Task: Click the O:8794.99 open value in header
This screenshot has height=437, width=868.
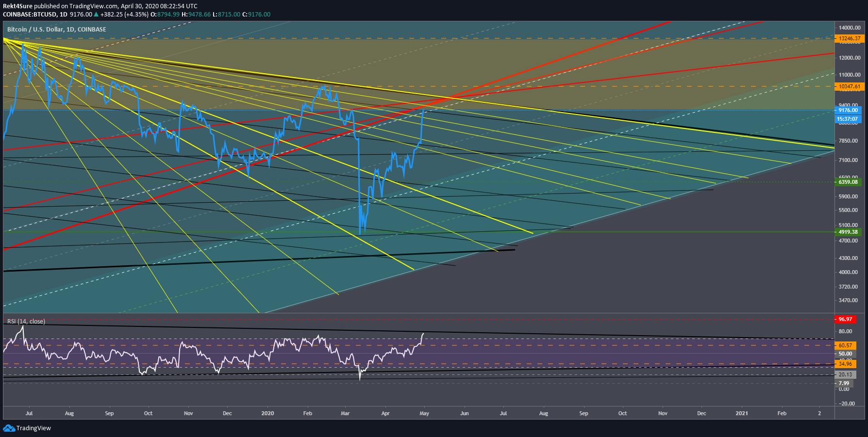Action: click(x=165, y=15)
